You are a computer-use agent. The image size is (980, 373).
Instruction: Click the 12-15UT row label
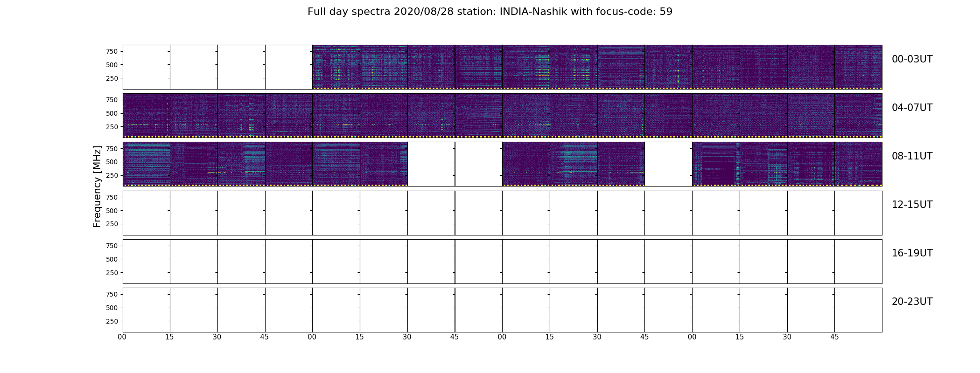912,205
